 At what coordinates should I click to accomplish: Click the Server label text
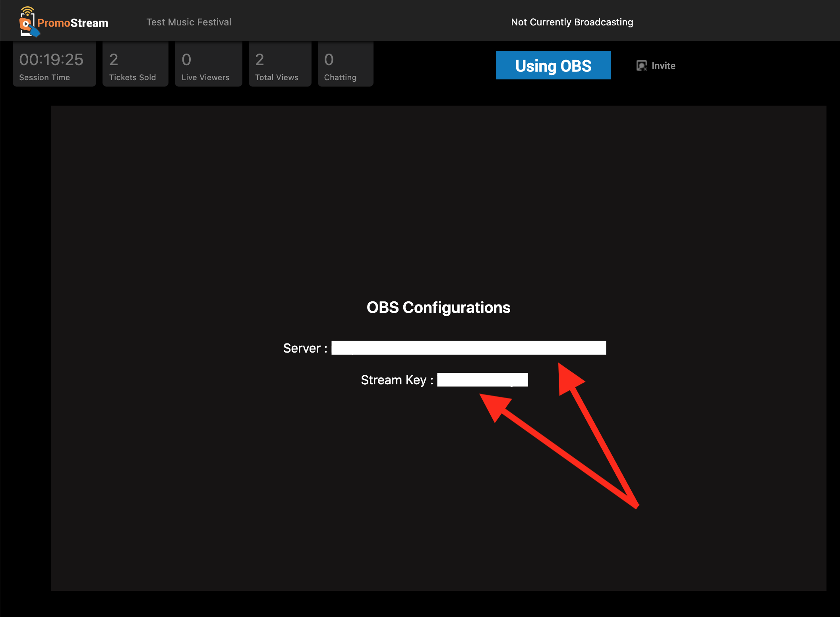pyautogui.click(x=302, y=348)
